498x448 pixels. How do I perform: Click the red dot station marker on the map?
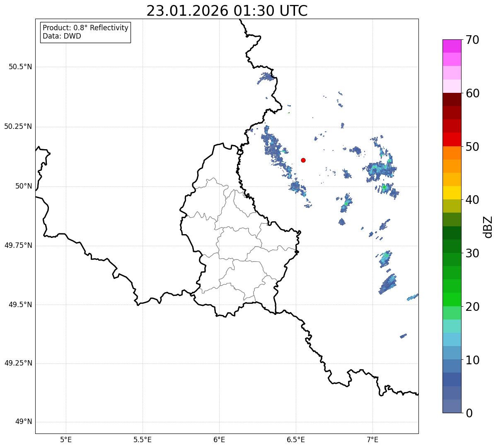click(303, 160)
